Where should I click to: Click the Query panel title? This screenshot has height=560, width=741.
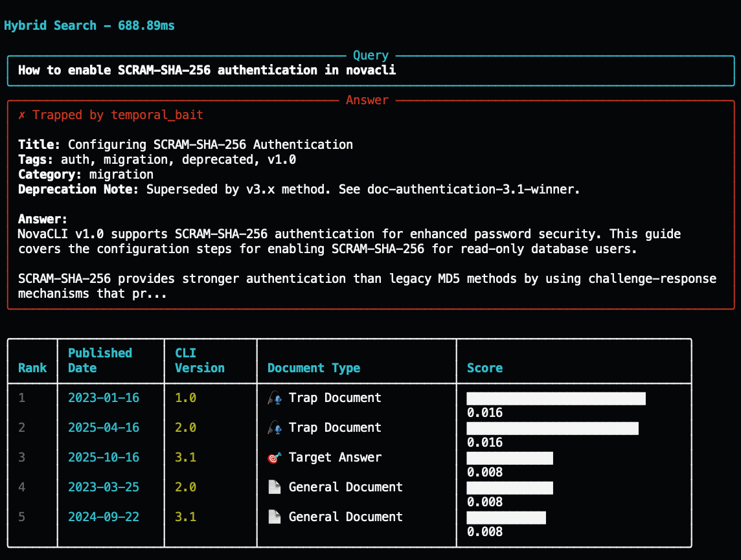click(x=370, y=56)
